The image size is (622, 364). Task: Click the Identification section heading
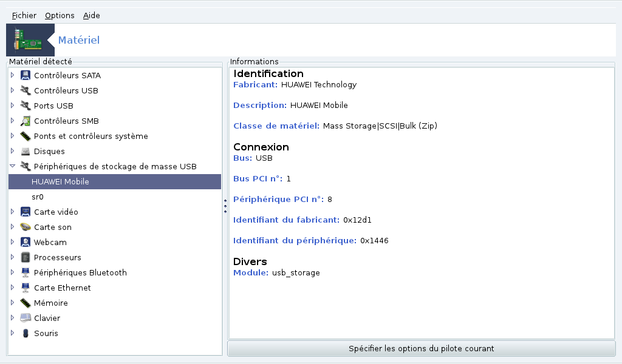268,73
